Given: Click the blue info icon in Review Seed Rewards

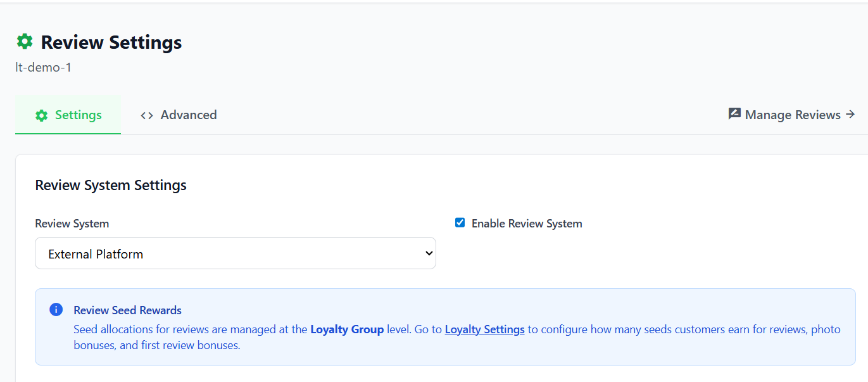Looking at the screenshot, I should tap(56, 310).
